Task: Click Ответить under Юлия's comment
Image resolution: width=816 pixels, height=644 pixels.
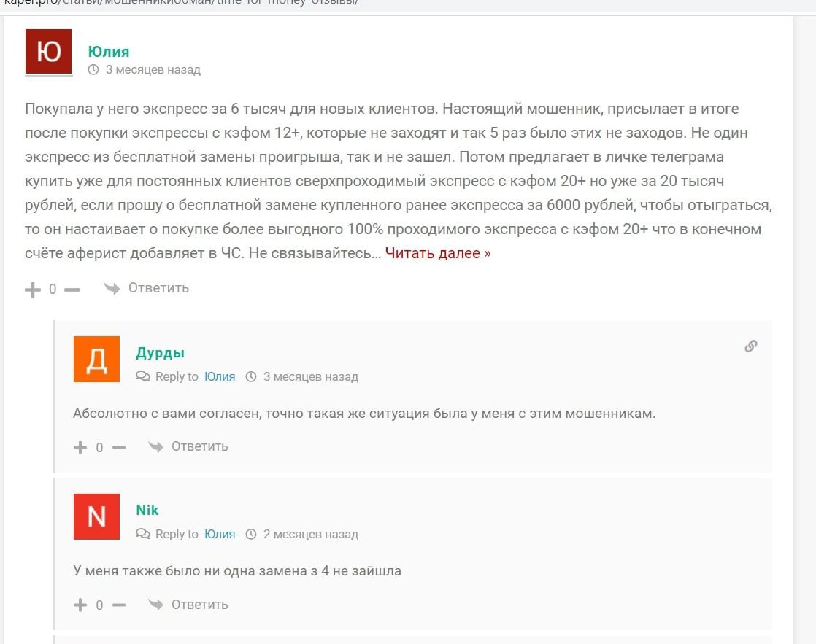Action: (x=158, y=288)
